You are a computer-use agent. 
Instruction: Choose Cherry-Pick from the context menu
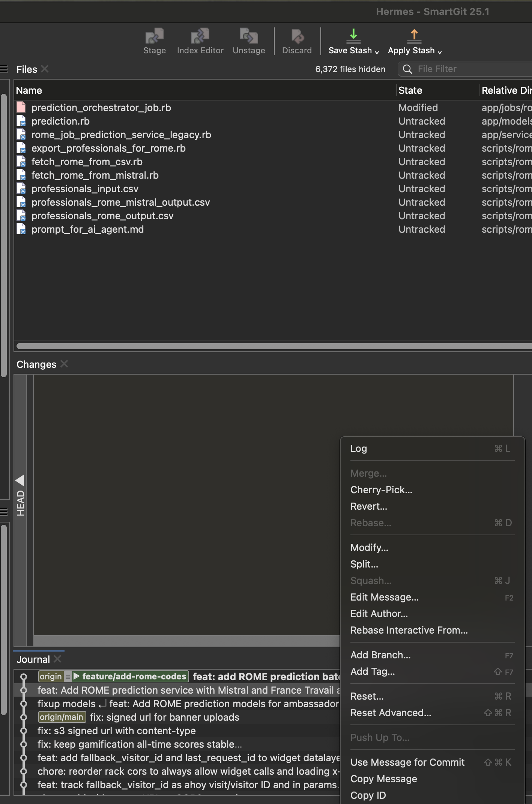pos(381,490)
